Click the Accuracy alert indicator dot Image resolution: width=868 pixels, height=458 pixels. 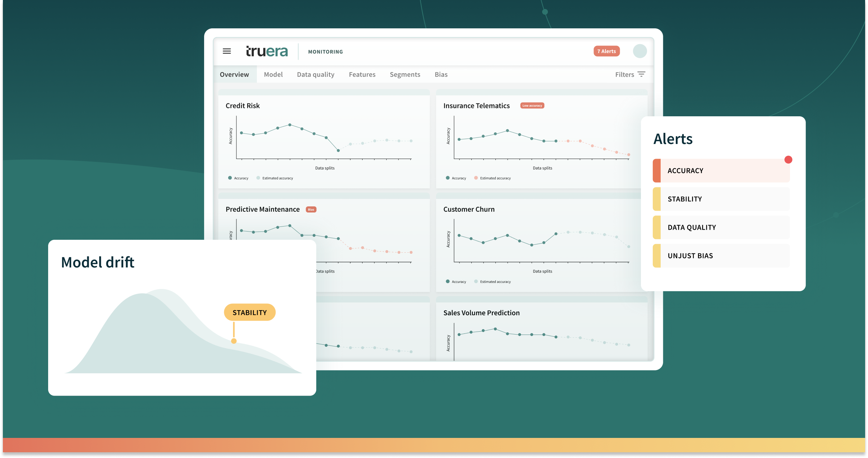point(789,159)
